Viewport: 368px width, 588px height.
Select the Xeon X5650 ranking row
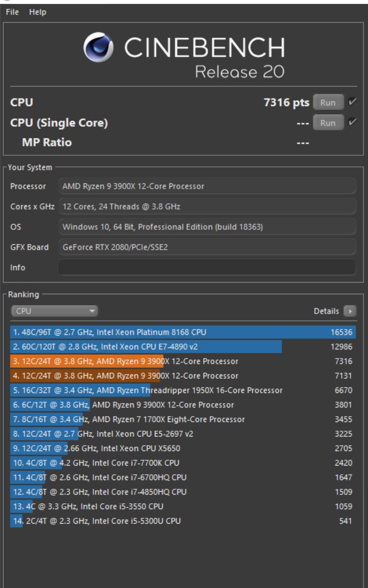[183, 448]
